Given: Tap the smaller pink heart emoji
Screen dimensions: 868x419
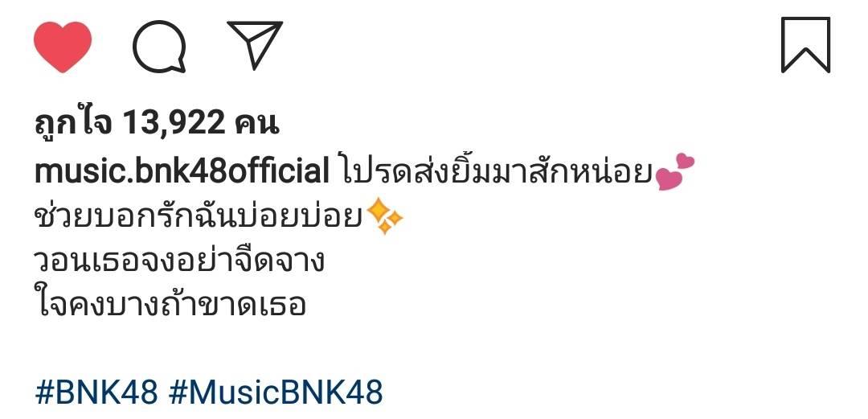Looking at the screenshot, I should (x=686, y=161).
